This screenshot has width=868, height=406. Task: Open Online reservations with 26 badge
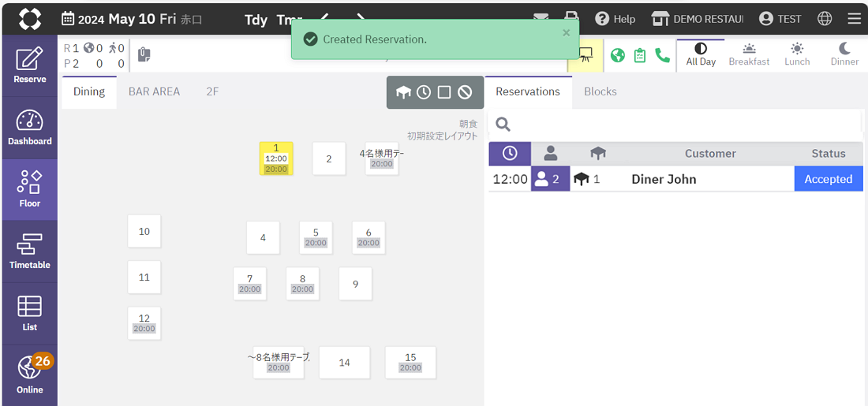coord(29,375)
